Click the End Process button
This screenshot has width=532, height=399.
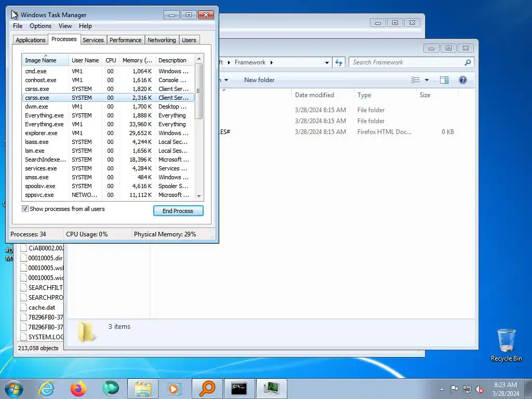coord(178,211)
